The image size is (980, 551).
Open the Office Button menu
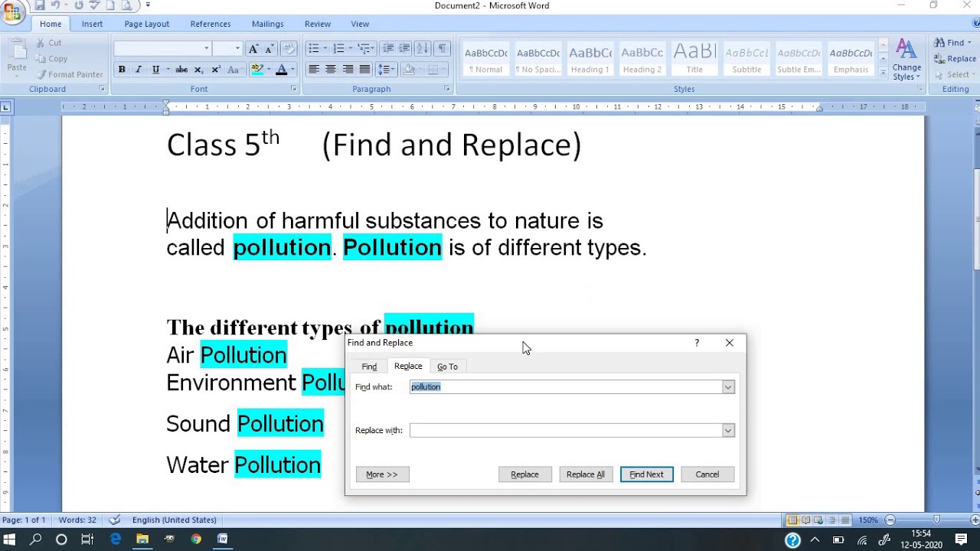(x=11, y=11)
